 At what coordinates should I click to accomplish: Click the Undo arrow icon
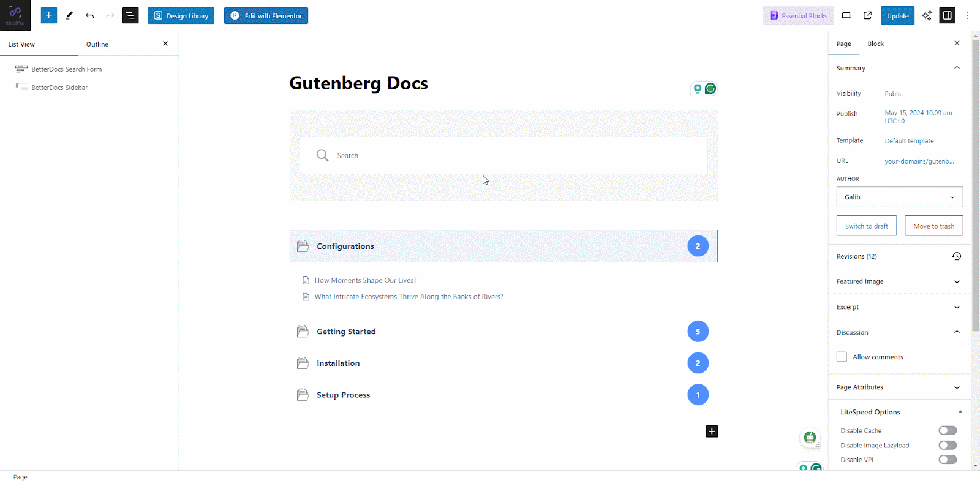point(89,15)
